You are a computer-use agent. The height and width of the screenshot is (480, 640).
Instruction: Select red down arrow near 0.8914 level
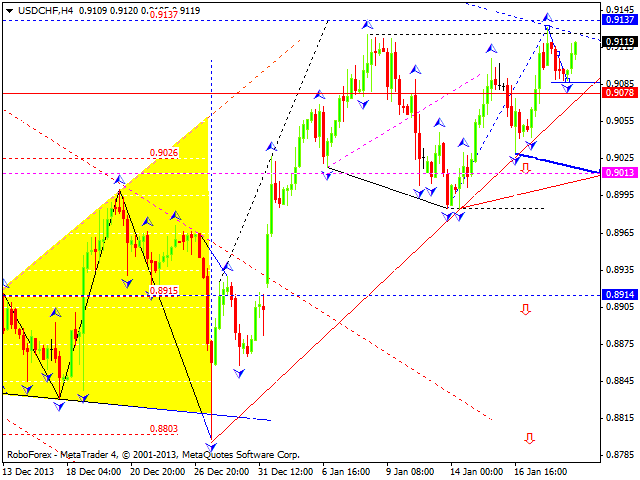tap(526, 310)
